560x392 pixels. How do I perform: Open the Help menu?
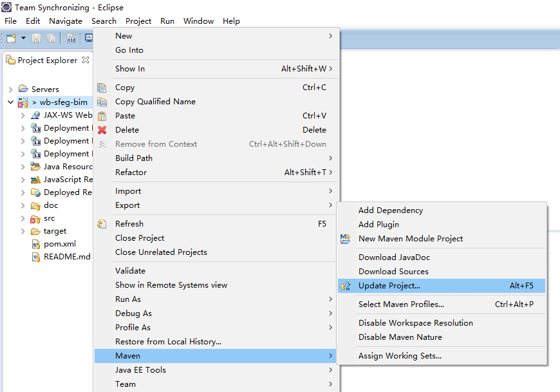pyautogui.click(x=231, y=21)
